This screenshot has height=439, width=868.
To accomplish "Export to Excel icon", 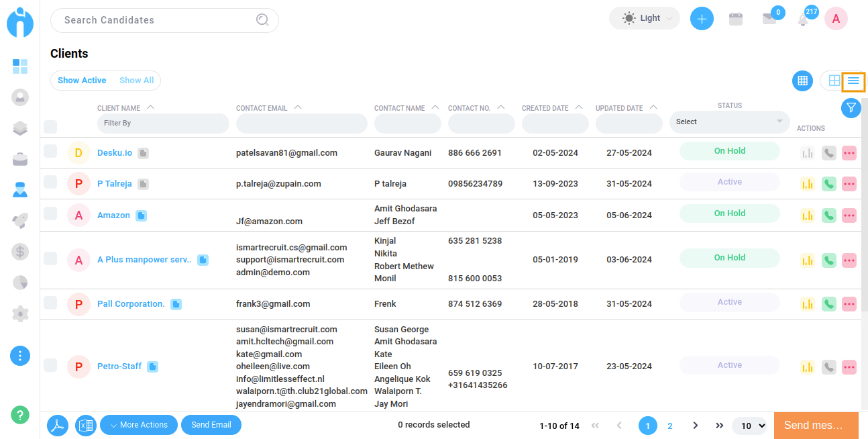I will click(x=86, y=425).
